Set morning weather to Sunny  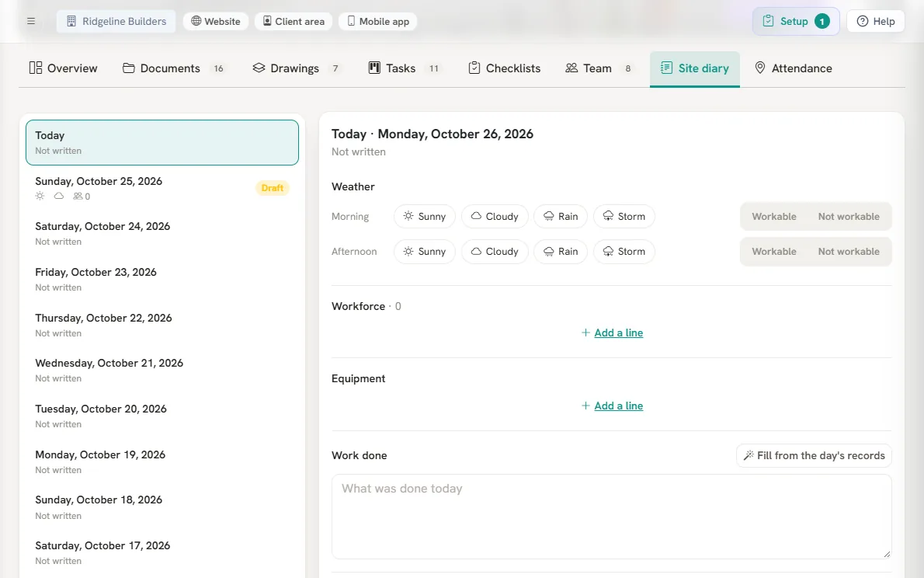(x=424, y=217)
